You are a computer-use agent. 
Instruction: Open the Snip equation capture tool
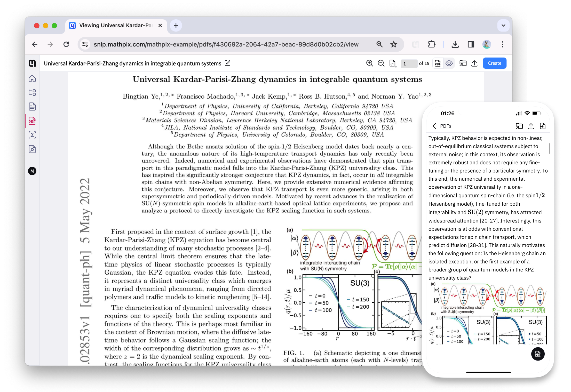tap(32, 135)
